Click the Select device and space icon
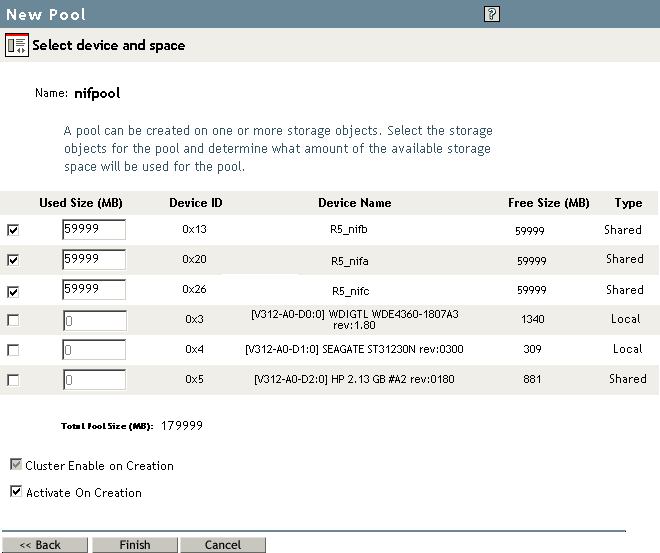 click(x=17, y=45)
